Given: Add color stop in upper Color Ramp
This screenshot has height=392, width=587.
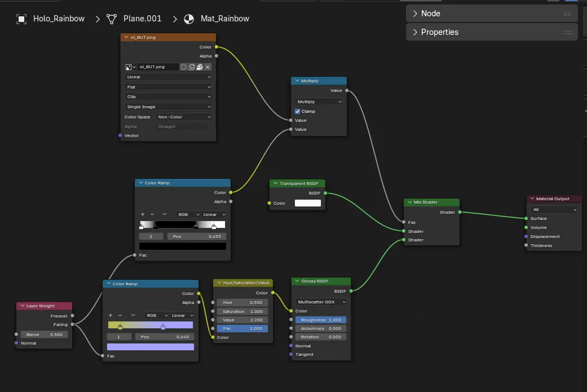Looking at the screenshot, I should tap(143, 214).
